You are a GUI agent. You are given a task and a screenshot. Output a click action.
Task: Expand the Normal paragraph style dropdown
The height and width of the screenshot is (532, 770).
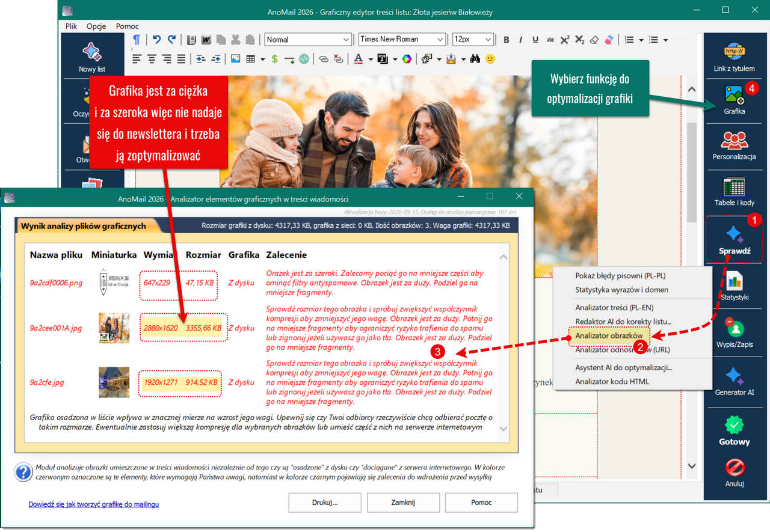308,40
